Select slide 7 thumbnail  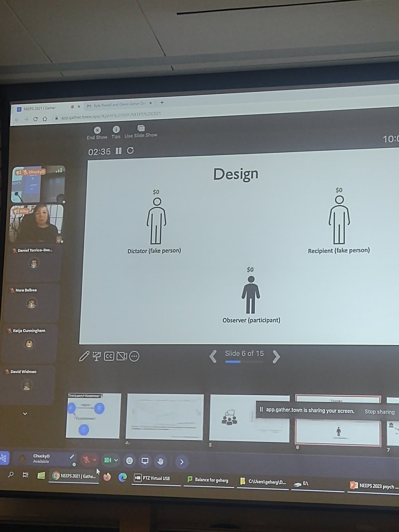pos(393,421)
